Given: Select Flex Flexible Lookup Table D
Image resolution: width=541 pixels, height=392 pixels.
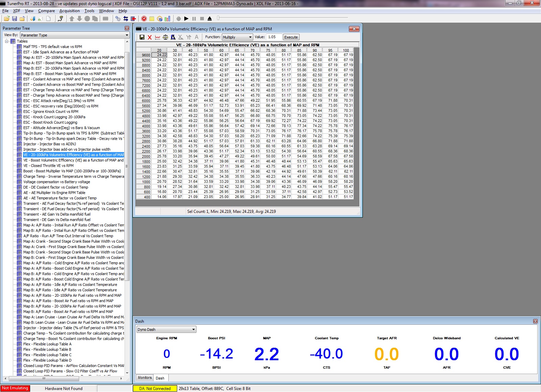Looking at the screenshot, I should click(x=47, y=360).
